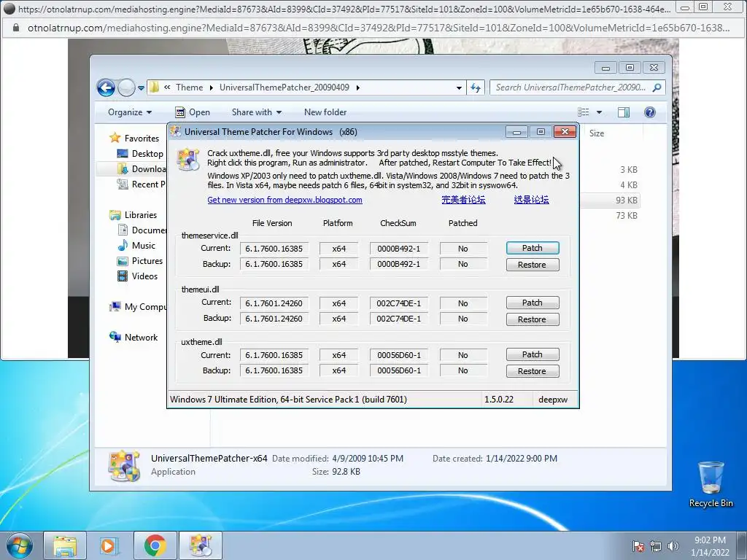
Task: Expand arrow after UniversalThemePatcher_20090409 breadcrumb
Action: click(357, 87)
